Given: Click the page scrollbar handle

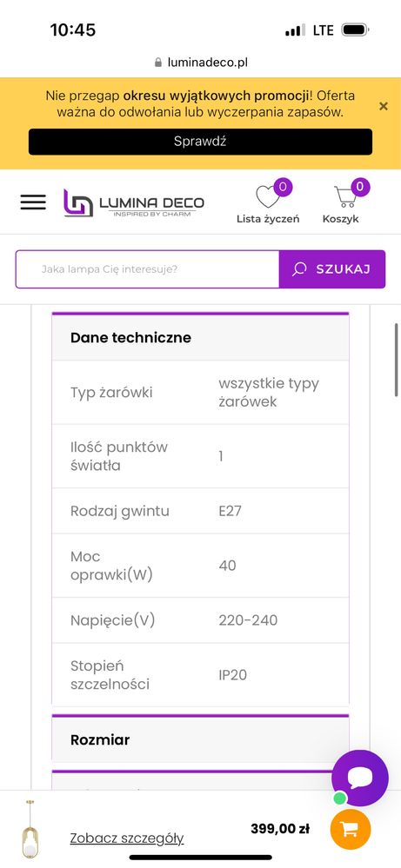Looking at the screenshot, I should [x=397, y=360].
